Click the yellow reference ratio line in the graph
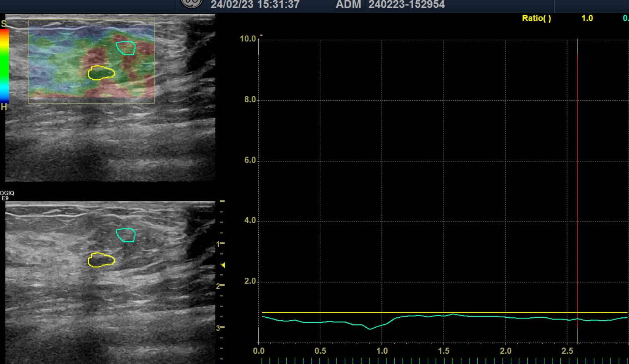 click(445, 313)
